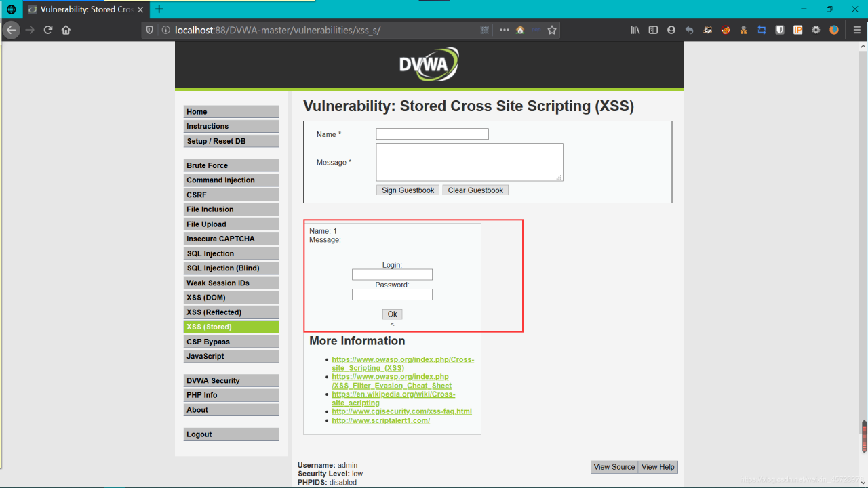Open the About page
The image size is (868, 488).
pyautogui.click(x=231, y=410)
